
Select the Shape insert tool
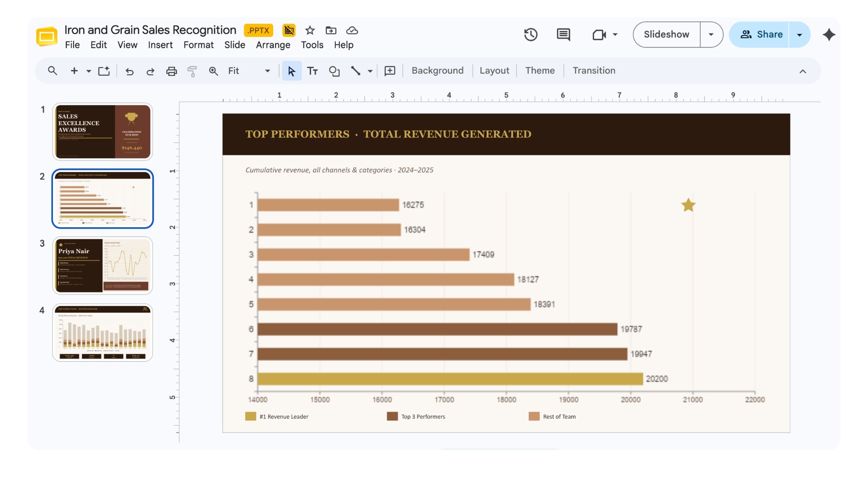click(x=334, y=71)
